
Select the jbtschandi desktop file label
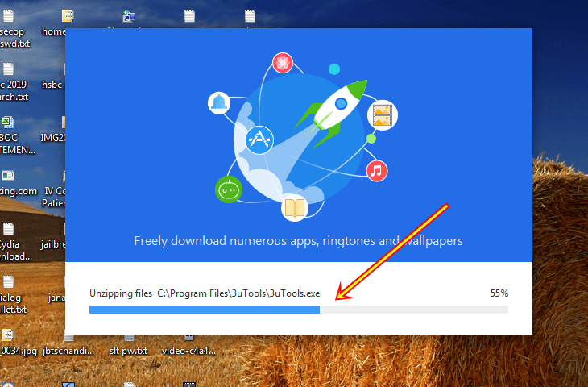click(68, 351)
